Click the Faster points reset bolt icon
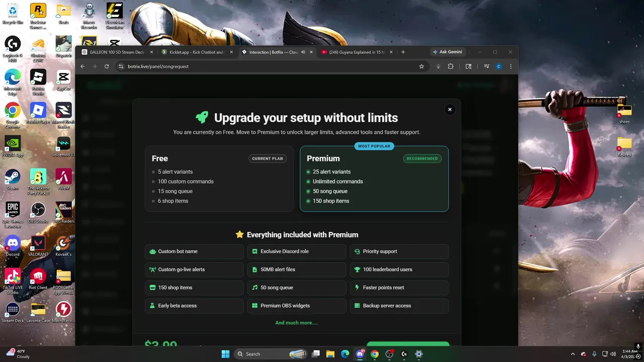This screenshot has height=362, width=644. click(x=358, y=288)
